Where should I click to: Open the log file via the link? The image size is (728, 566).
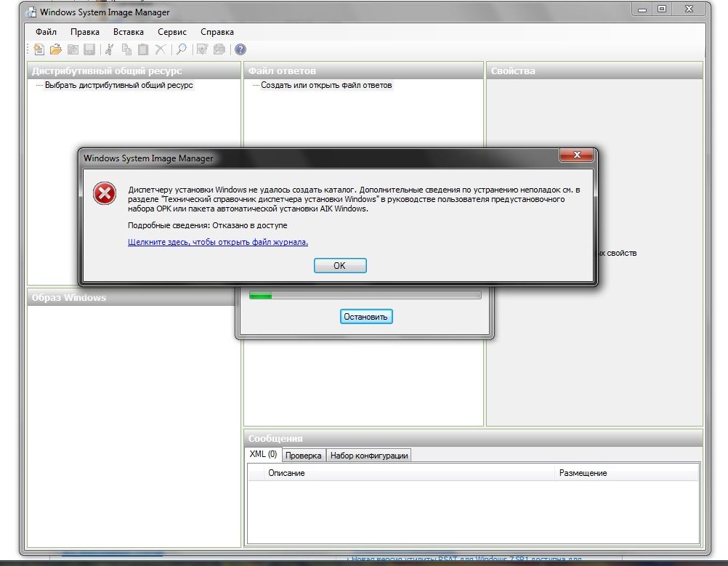click(218, 242)
